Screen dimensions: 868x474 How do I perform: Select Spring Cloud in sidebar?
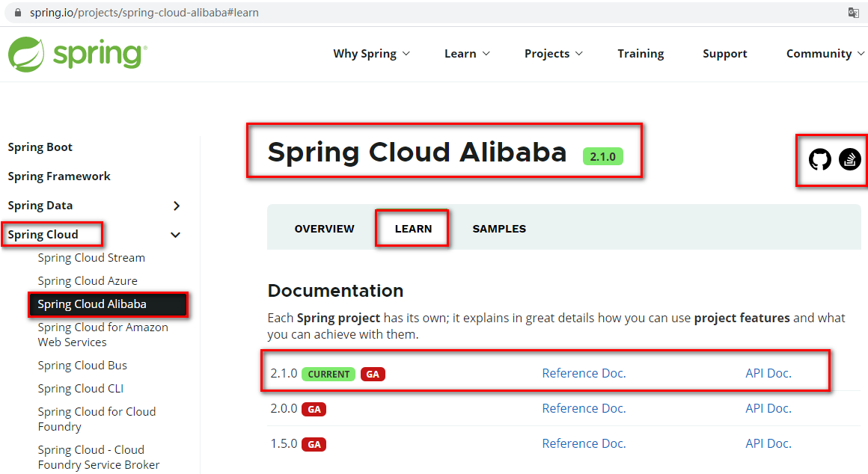43,235
